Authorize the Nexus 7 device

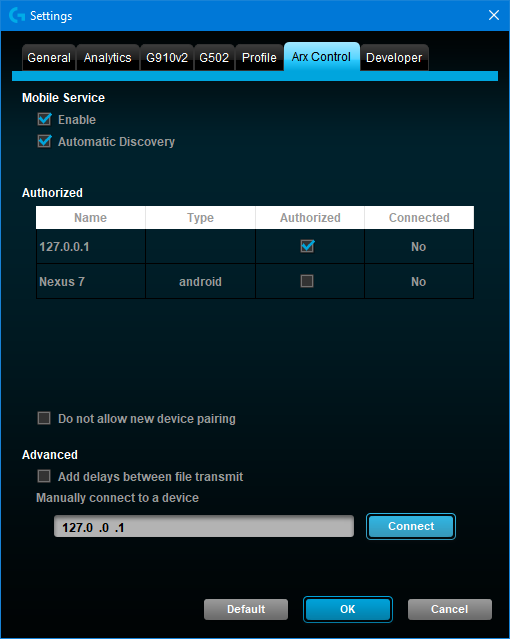pos(307,281)
